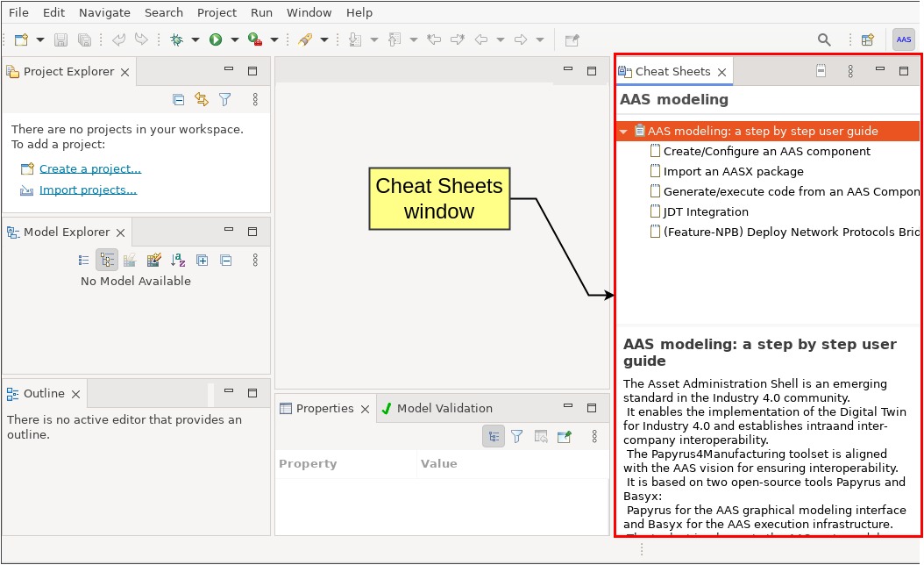Image resolution: width=924 pixels, height=565 pixels.
Task: Click the grid with pencil icon in Model Explorer
Action: pyautogui.click(x=153, y=260)
